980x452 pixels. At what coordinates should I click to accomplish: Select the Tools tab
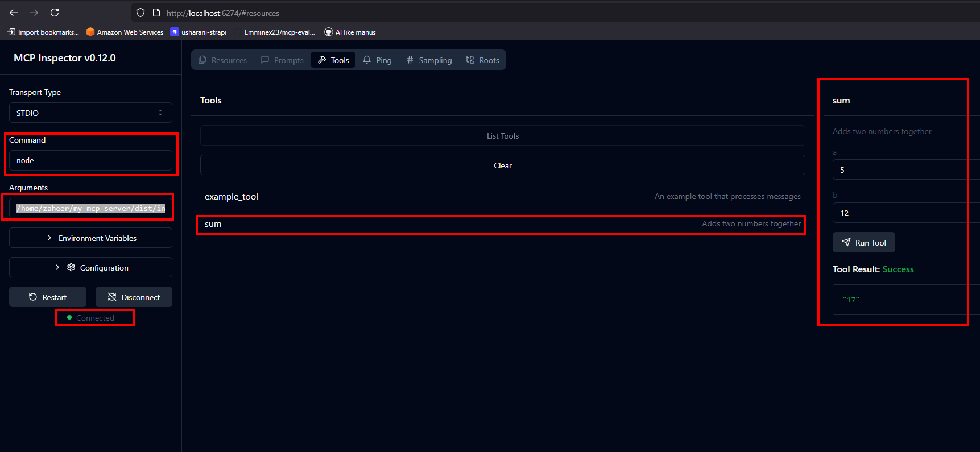(333, 60)
